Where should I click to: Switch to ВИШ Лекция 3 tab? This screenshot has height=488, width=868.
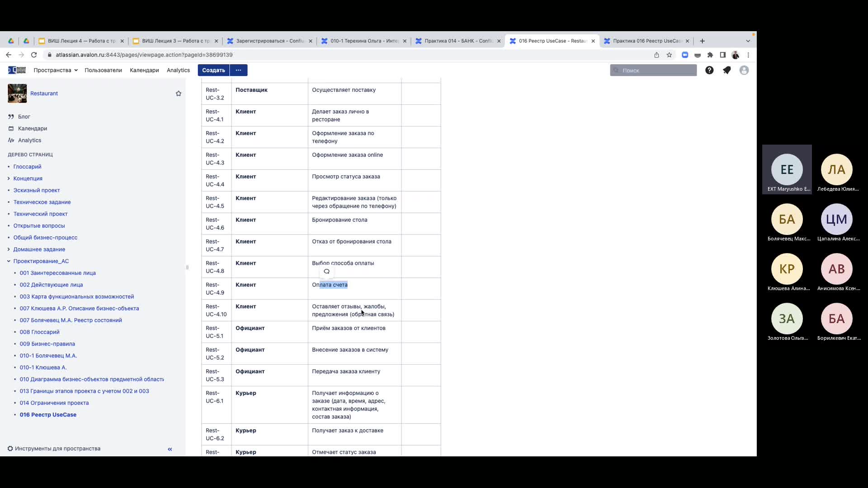pyautogui.click(x=175, y=41)
